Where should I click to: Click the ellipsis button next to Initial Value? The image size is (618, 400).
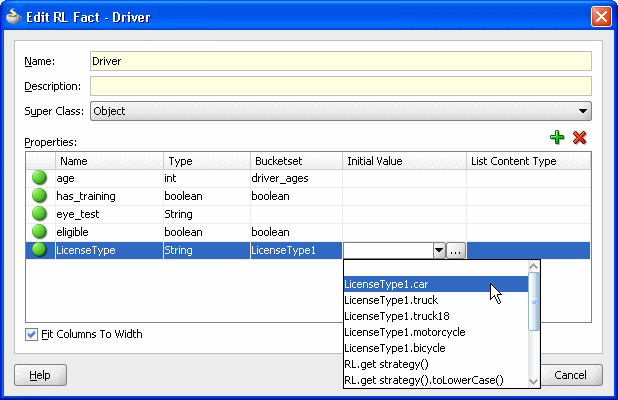point(456,250)
